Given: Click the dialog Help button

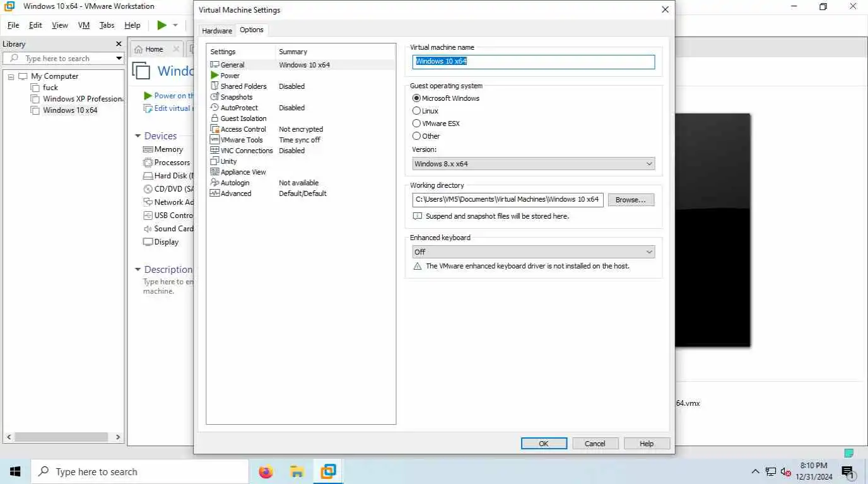Looking at the screenshot, I should coord(647,444).
